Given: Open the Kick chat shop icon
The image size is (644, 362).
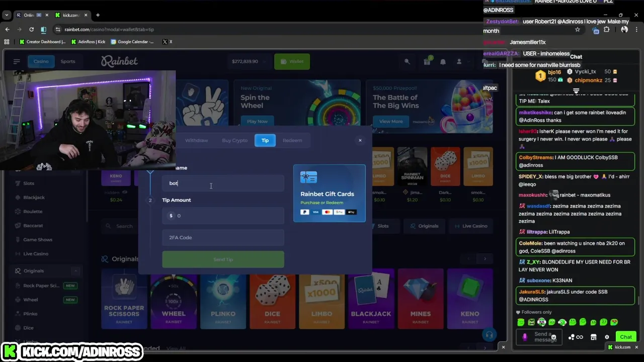Looking at the screenshot, I should (593, 337).
